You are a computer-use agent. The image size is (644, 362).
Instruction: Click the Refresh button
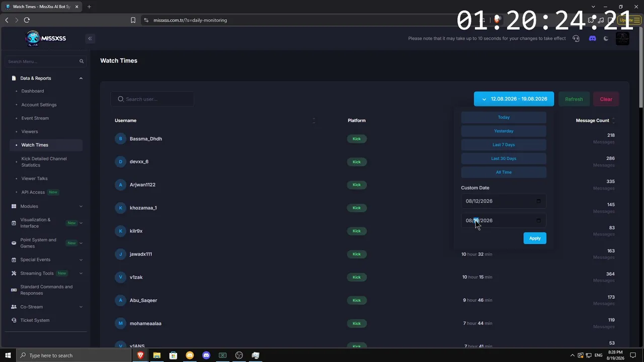tap(574, 99)
